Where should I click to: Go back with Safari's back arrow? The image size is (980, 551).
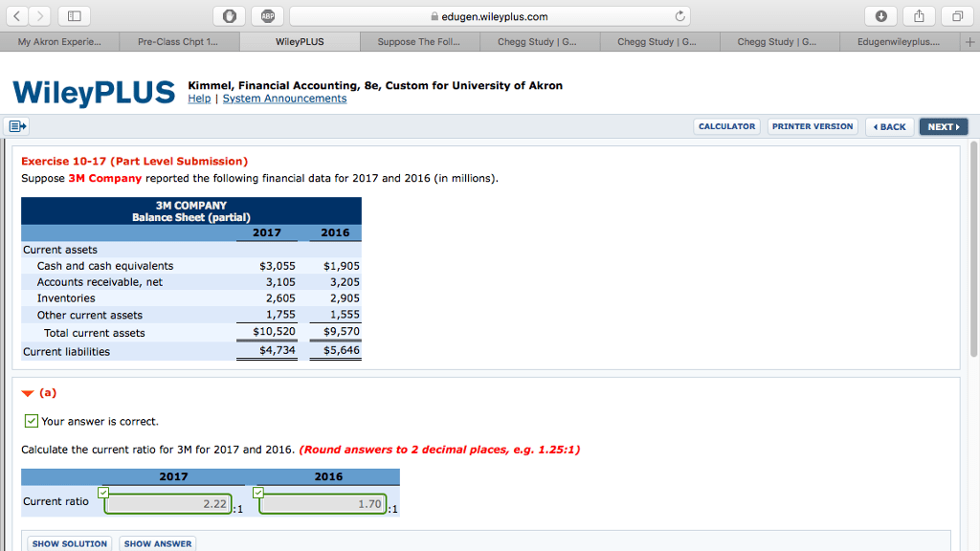click(x=17, y=16)
